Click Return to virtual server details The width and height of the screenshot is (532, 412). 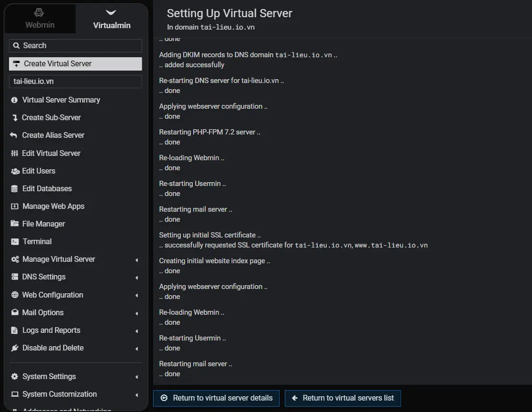(x=216, y=398)
